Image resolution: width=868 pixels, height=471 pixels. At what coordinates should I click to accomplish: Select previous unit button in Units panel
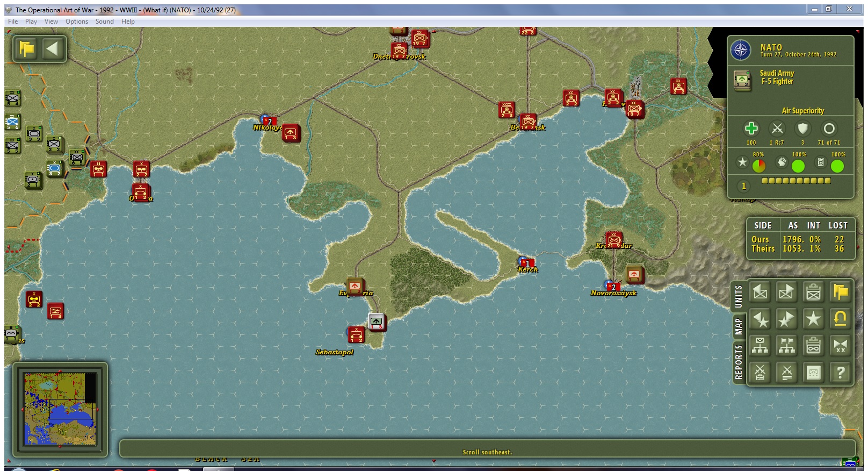(x=759, y=292)
